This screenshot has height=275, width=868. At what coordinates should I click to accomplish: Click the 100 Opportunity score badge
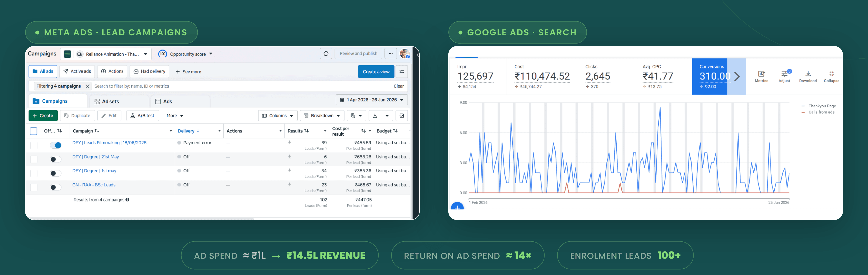click(x=162, y=54)
